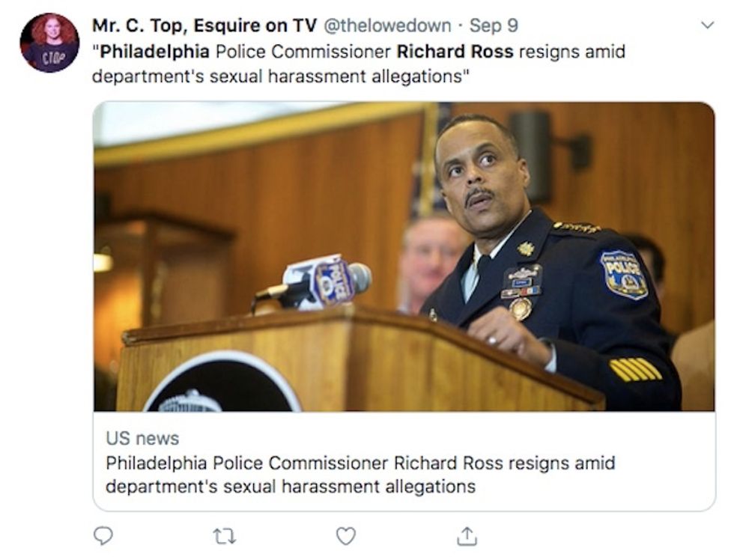Open the share tweet icon

467,536
